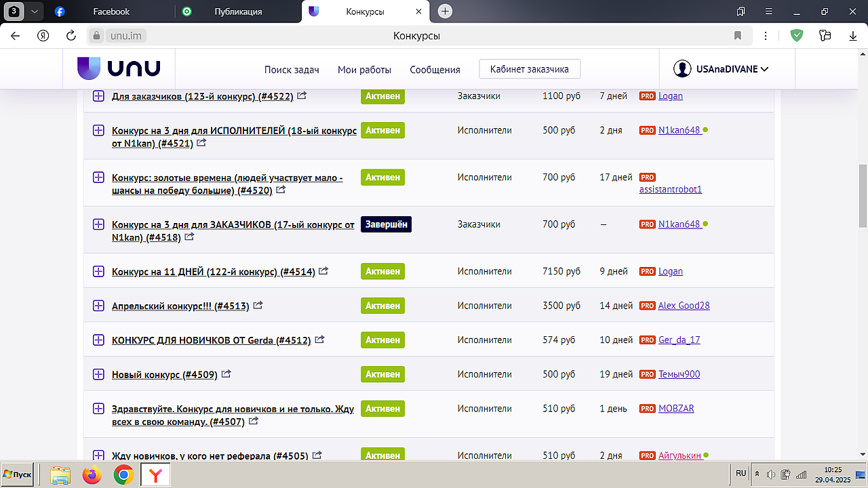Click browser reload page icon
Viewport: 868px width, 488px height.
point(71,36)
